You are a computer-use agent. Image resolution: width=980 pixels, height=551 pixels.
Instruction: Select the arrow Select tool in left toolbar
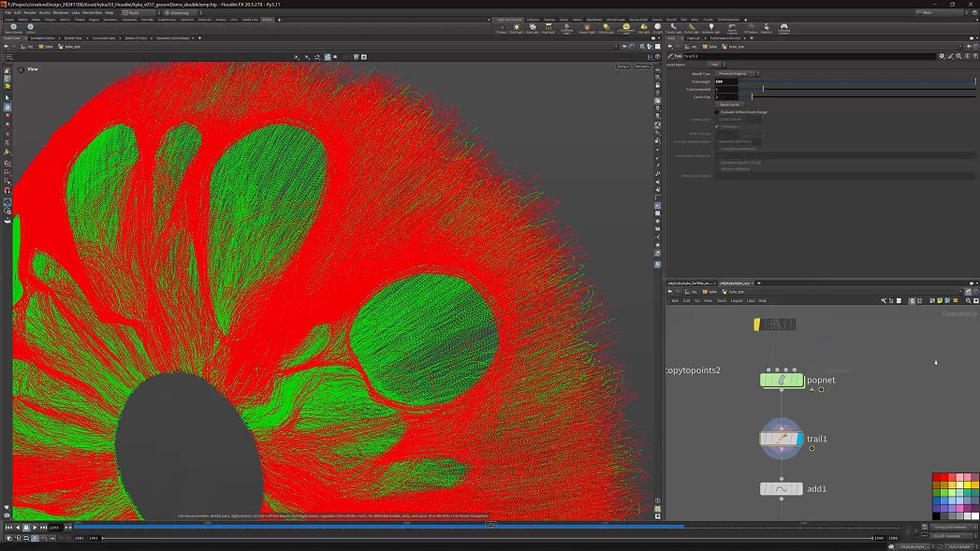point(7,97)
